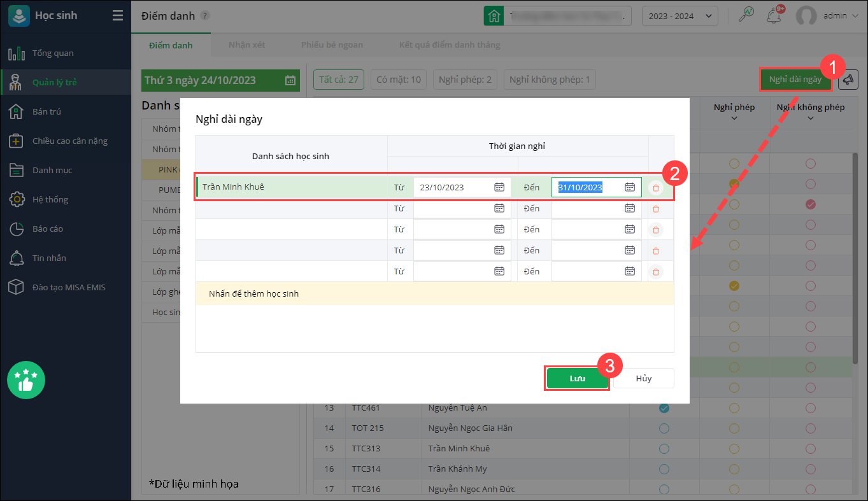Toggle attendance radio for Nguyễn Tuệ An
The width and height of the screenshot is (868, 501).
pos(664,407)
